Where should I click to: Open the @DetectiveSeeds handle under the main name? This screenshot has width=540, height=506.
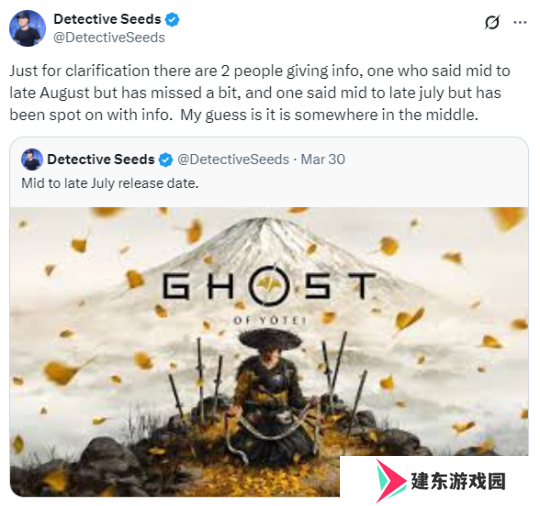coord(109,38)
